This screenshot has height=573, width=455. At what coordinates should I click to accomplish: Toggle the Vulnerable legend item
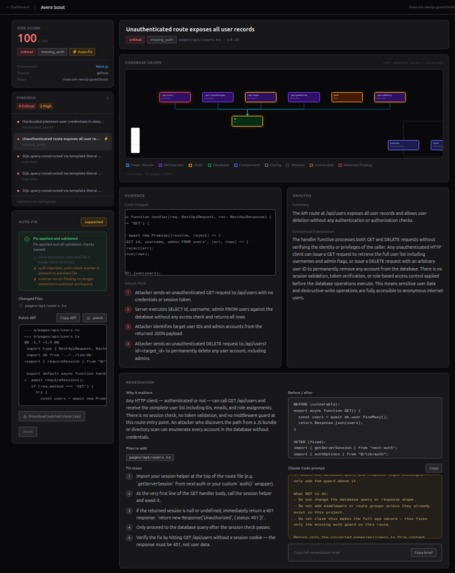click(322, 165)
